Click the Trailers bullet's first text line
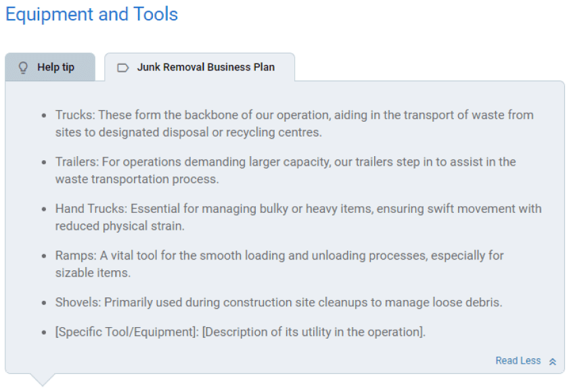569x392 pixels. pyautogui.click(x=286, y=162)
